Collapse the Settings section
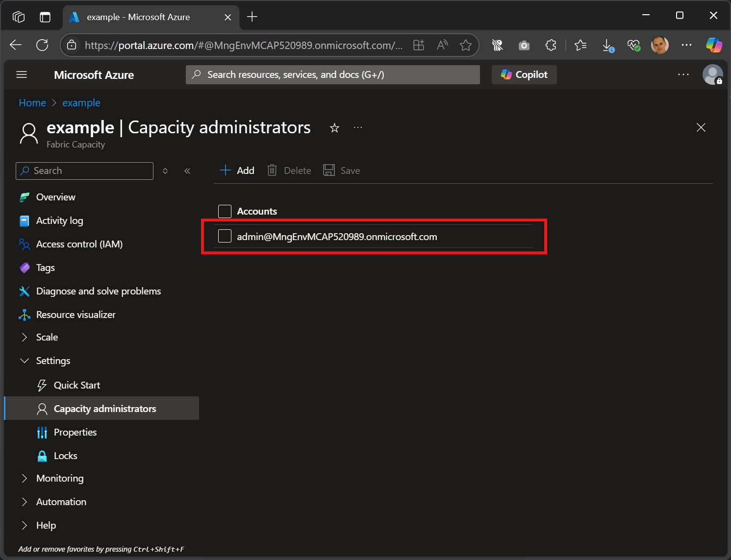 click(x=25, y=360)
